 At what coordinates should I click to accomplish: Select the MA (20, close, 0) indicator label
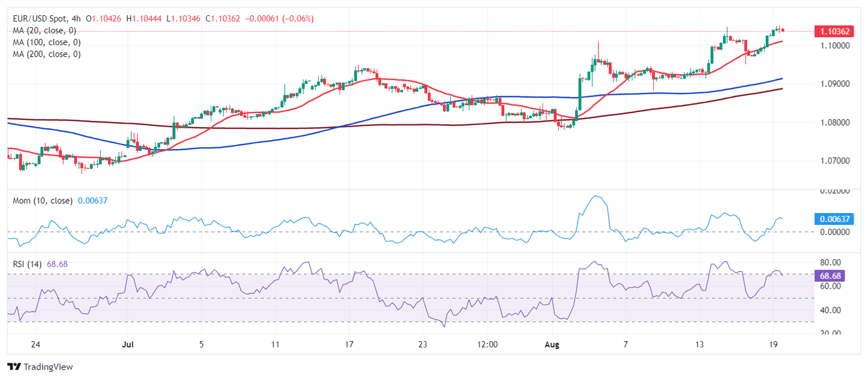click(x=45, y=31)
